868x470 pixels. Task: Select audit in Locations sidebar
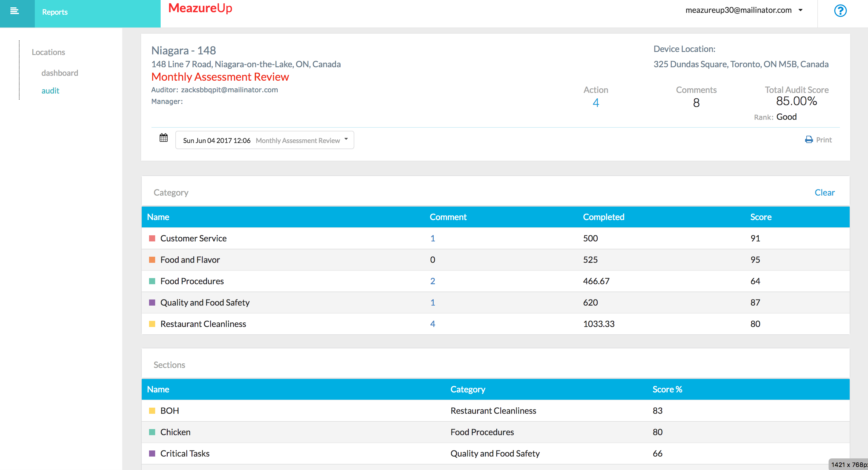click(50, 91)
